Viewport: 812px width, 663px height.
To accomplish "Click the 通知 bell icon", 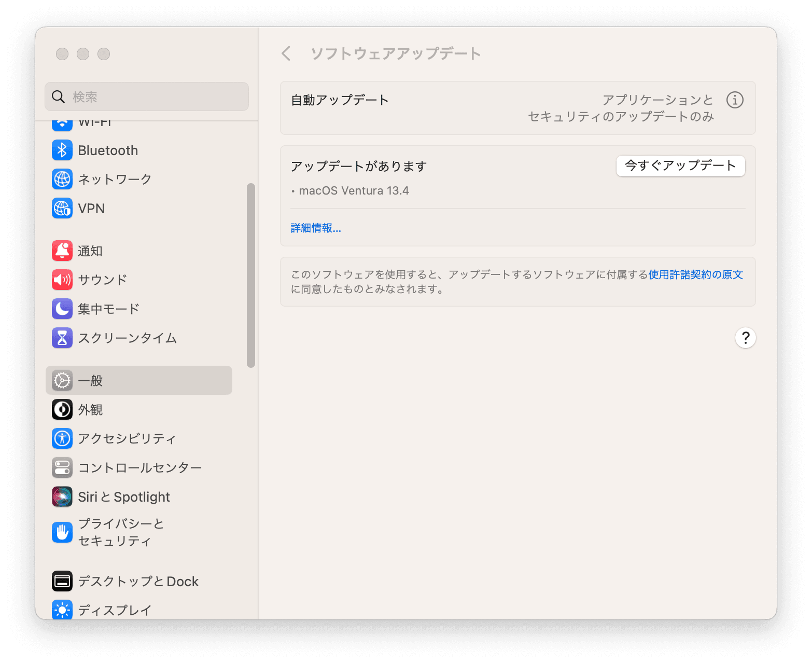I will click(62, 251).
